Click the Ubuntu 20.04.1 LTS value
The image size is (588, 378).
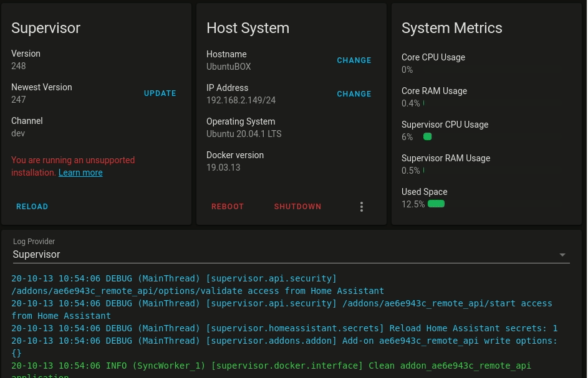[244, 134]
